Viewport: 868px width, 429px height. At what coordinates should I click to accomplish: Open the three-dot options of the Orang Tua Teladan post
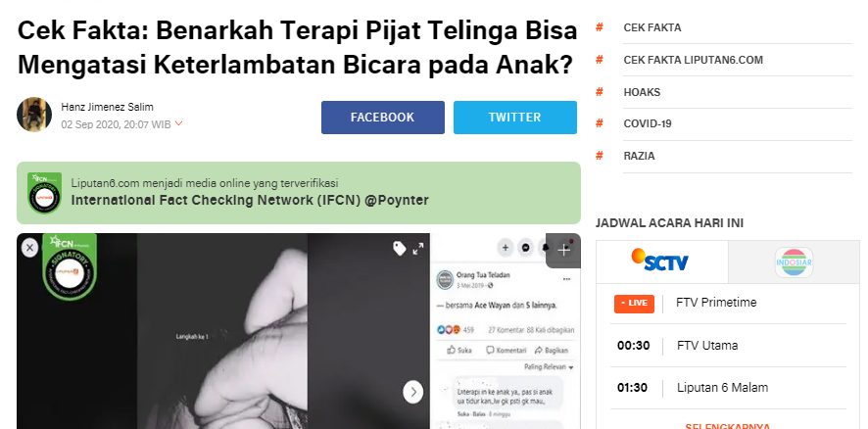(x=566, y=279)
